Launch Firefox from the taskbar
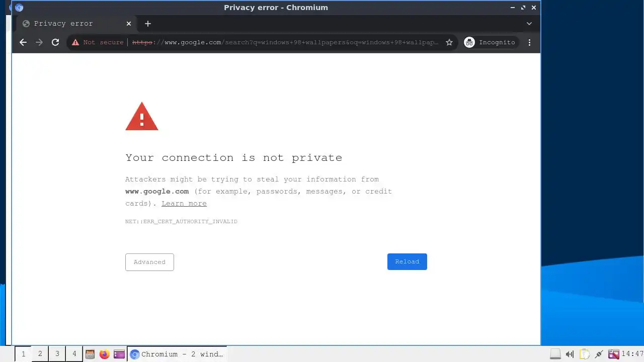The image size is (644, 362). coord(105,354)
